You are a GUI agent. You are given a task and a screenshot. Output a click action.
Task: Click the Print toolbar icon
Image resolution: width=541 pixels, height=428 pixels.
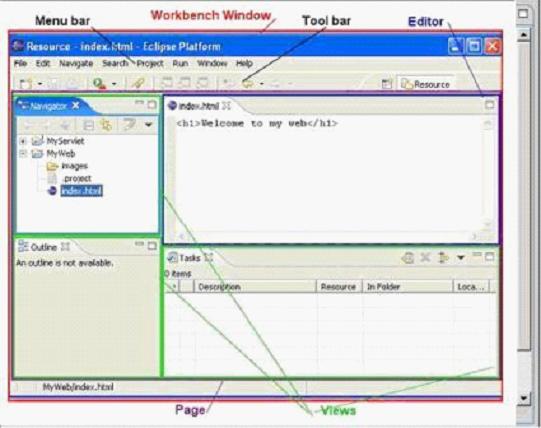[73, 84]
